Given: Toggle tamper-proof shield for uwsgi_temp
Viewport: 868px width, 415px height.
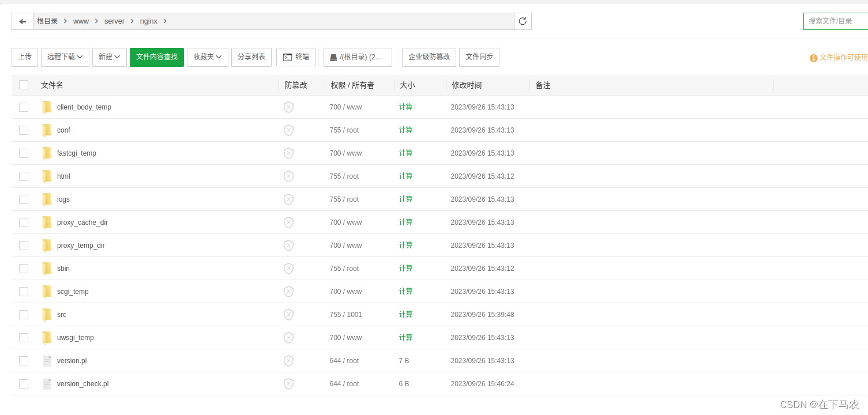Looking at the screenshot, I should 288,338.
